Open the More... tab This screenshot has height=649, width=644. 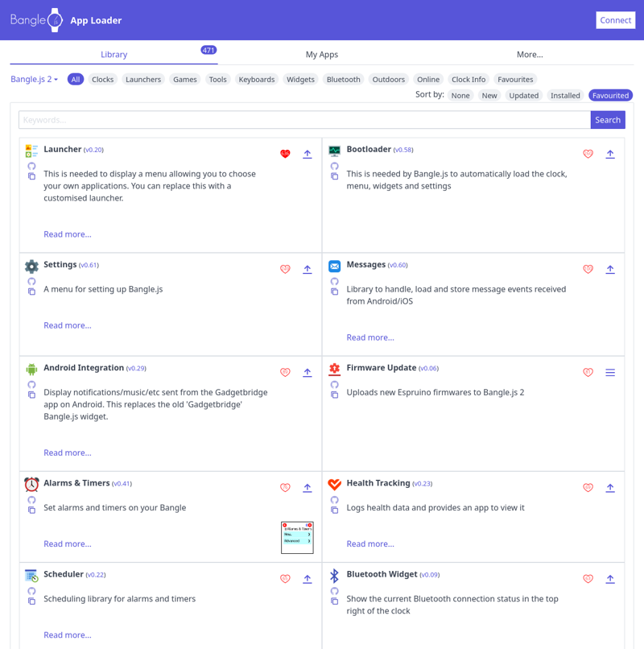coord(530,55)
